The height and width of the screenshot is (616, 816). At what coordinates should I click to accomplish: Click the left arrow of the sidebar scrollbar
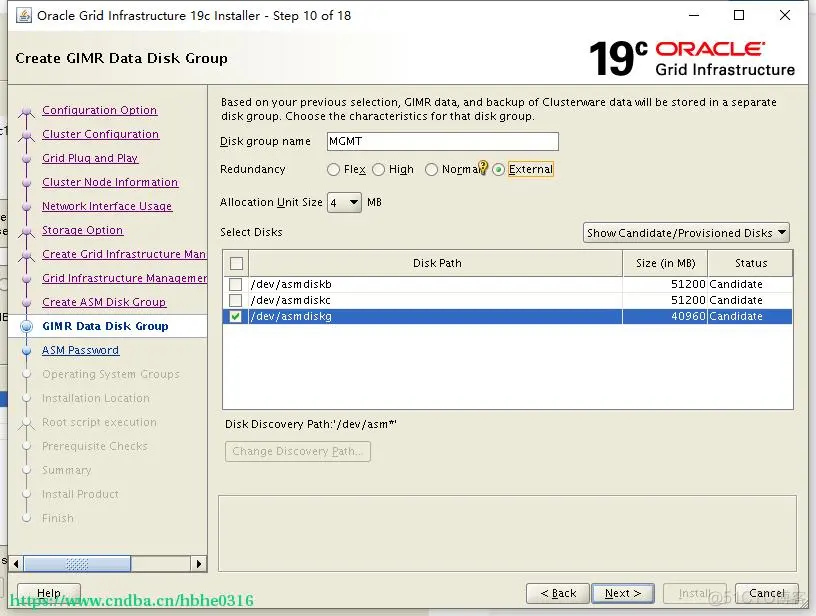click(16, 563)
